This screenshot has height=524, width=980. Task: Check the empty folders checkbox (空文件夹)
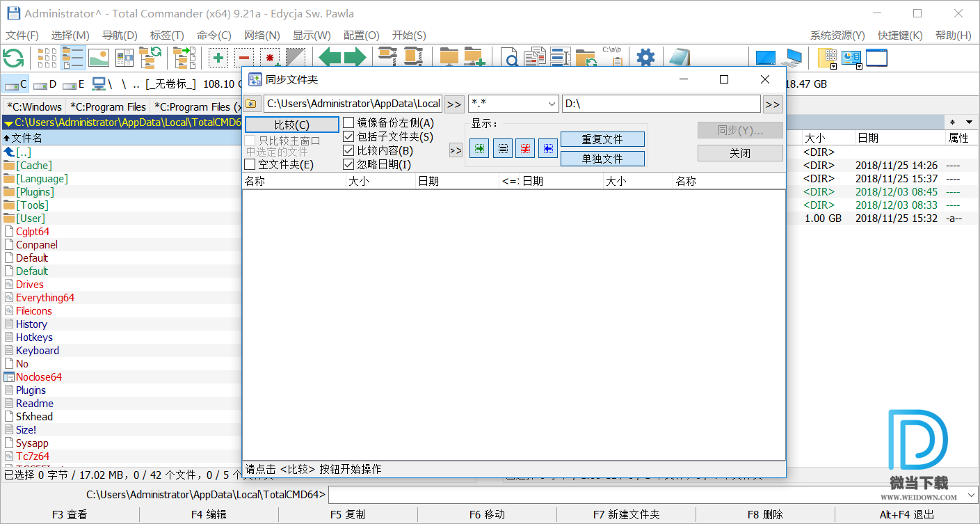(x=250, y=165)
